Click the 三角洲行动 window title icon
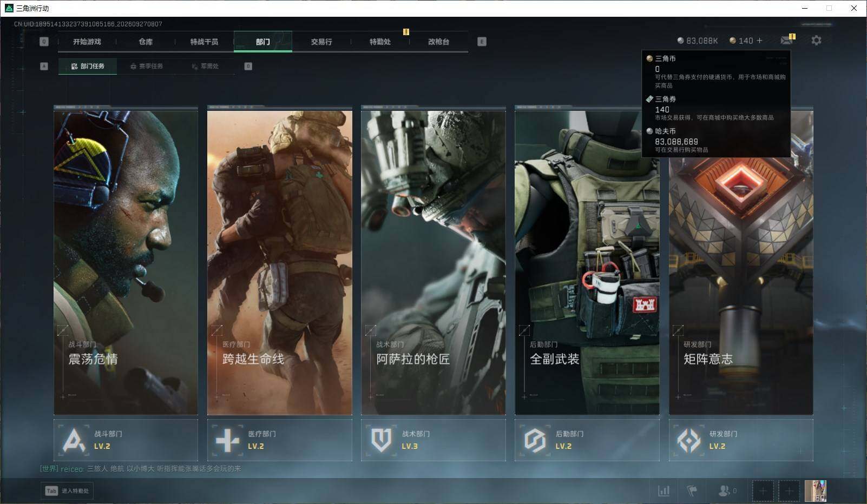Screen dimensions: 867x504 click(9, 8)
